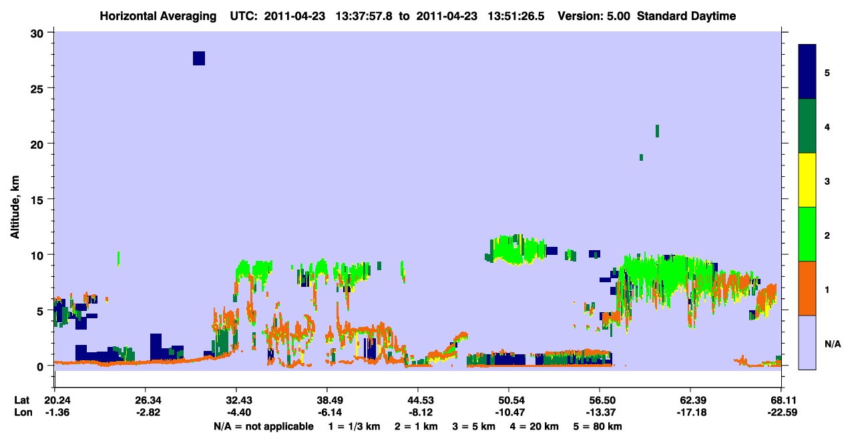Screen dimensions: 868x445
Task: Click the altitude tick label '25'
Action: click(39, 88)
